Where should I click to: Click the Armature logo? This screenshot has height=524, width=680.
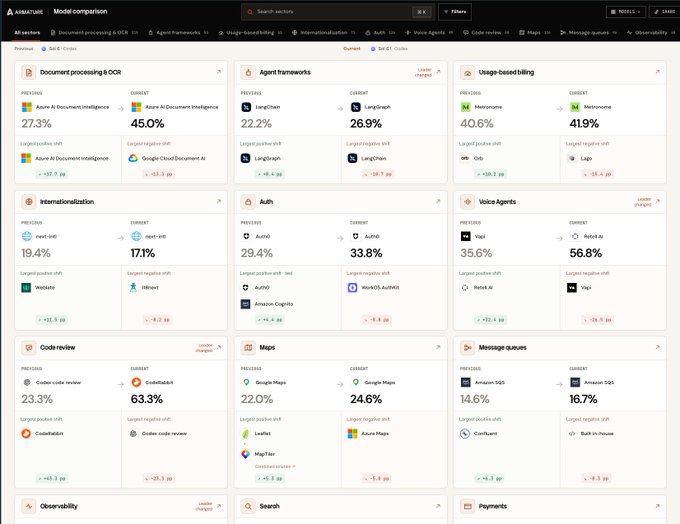[x=25, y=12]
